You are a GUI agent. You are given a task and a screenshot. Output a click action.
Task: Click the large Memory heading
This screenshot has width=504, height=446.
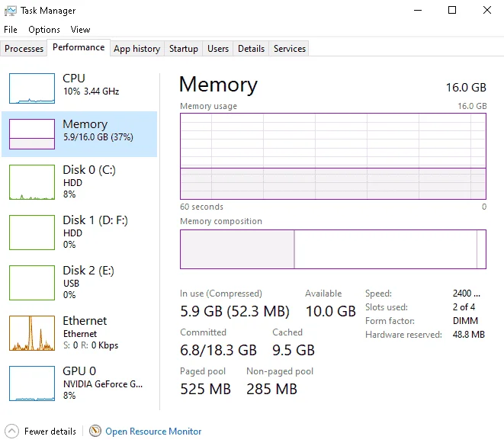pyautogui.click(x=218, y=85)
